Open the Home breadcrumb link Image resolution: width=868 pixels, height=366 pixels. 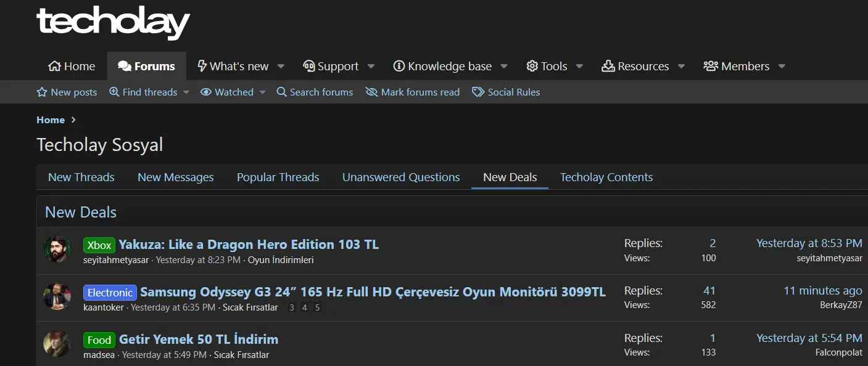pos(51,120)
